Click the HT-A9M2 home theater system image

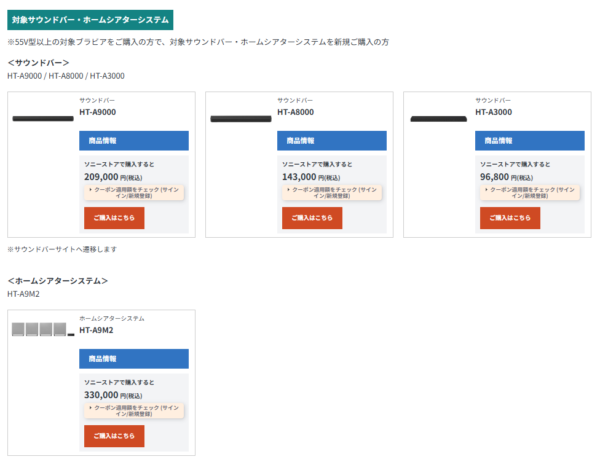point(43,329)
